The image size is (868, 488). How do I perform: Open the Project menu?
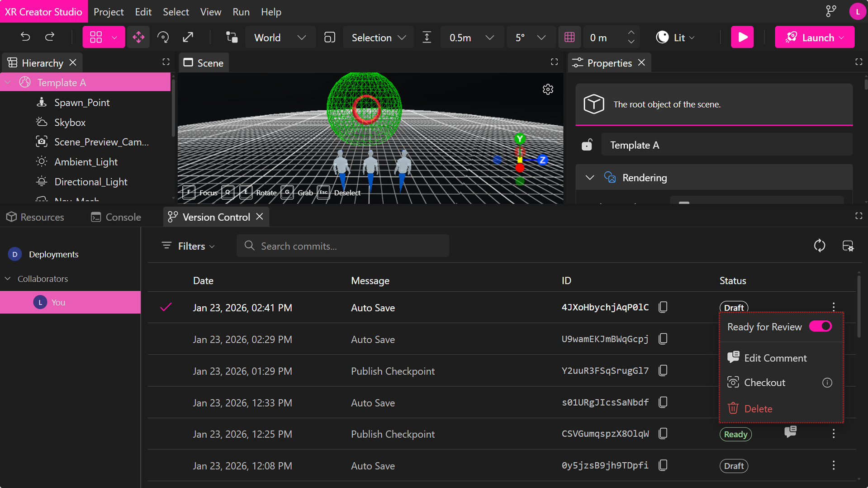tap(109, 12)
